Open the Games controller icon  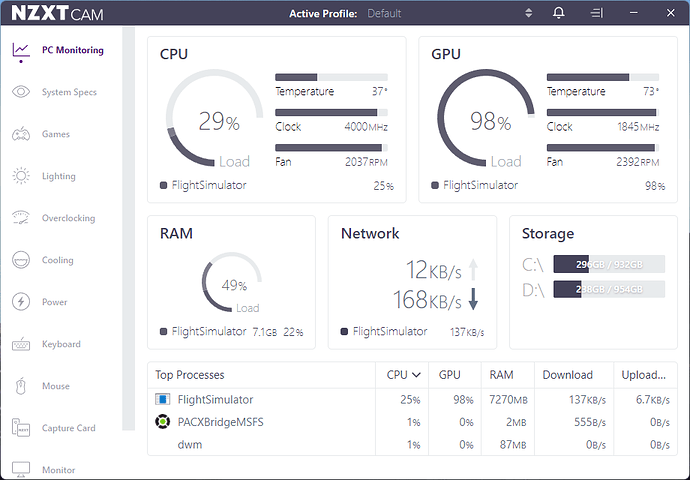click(21, 134)
